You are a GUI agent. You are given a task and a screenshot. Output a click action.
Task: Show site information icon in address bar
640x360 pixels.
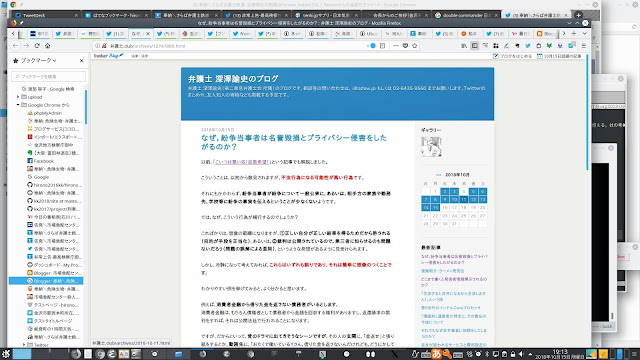coord(98,46)
